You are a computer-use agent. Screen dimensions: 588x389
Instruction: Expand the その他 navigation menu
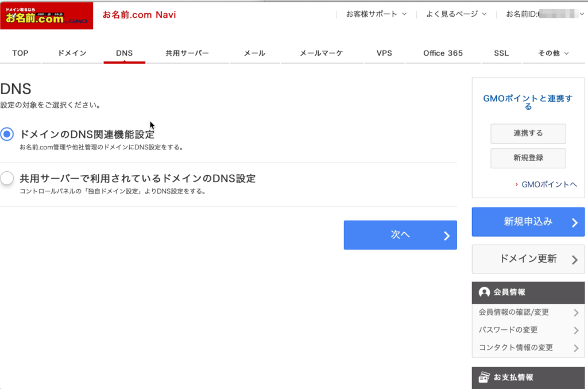[553, 53]
